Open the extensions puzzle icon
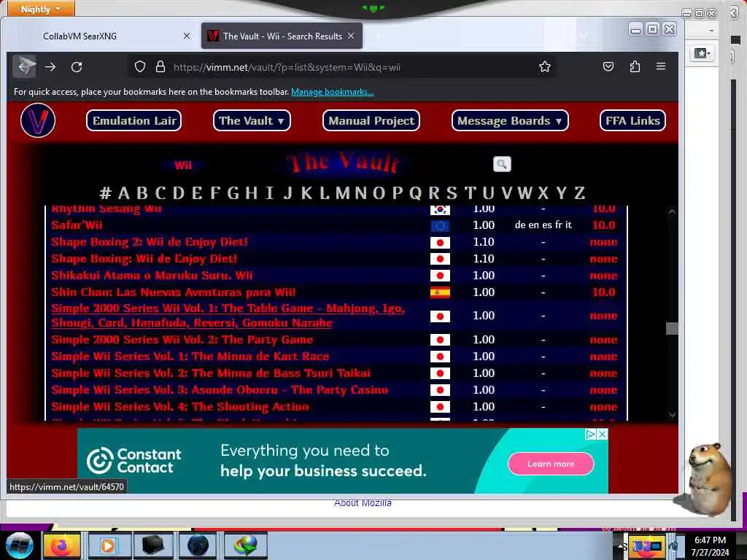Viewport: 747px width, 560px height. tap(635, 66)
